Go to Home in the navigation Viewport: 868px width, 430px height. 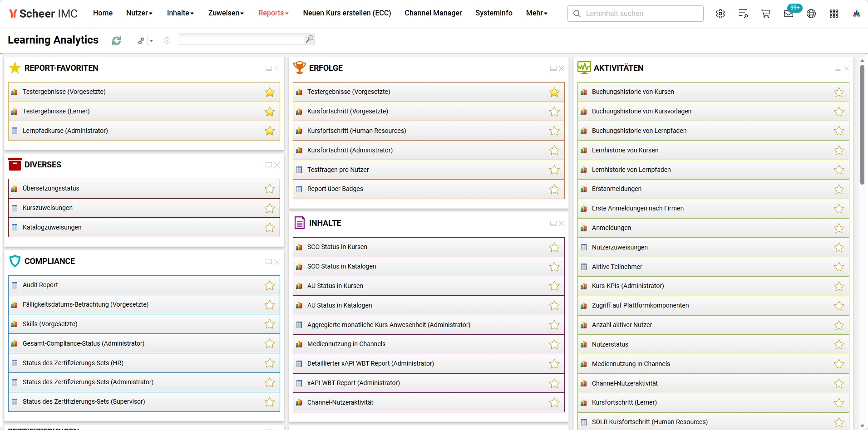pyautogui.click(x=103, y=13)
